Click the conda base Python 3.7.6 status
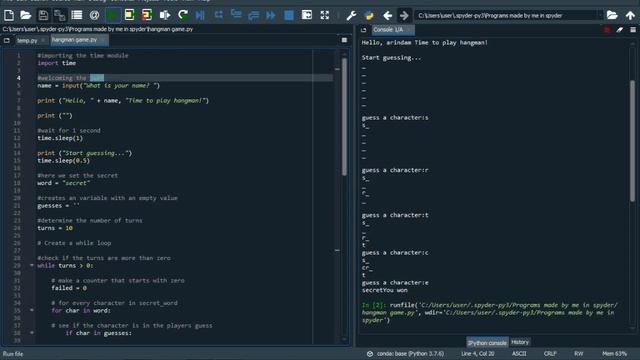The width and height of the screenshot is (640, 360). point(406,353)
